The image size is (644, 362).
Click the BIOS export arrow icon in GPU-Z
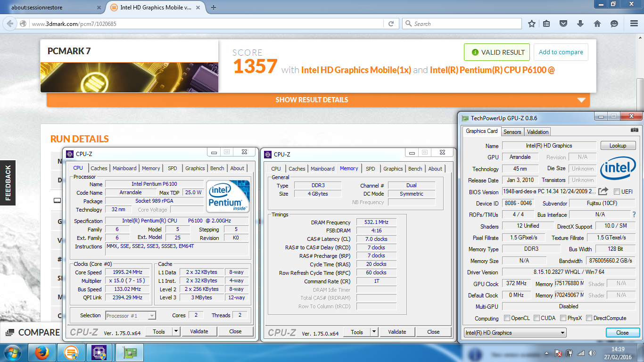pyautogui.click(x=603, y=191)
